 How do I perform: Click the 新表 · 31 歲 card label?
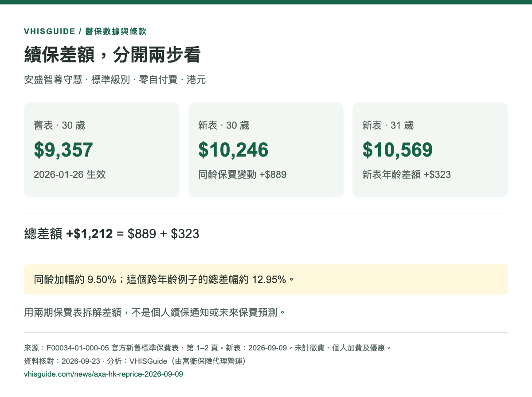tap(388, 126)
